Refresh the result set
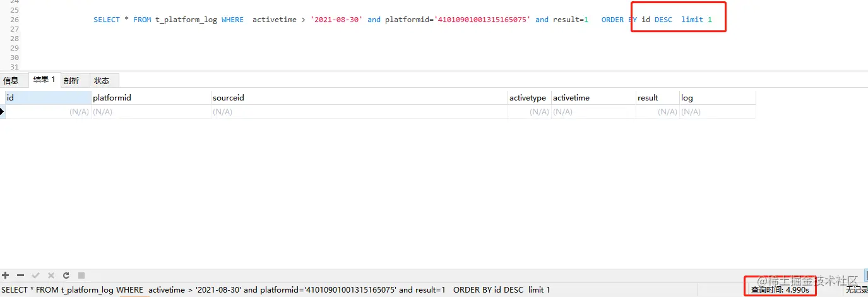 (66, 276)
